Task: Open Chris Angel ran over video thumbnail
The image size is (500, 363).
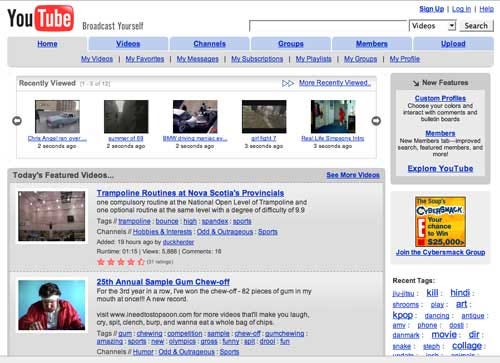Action: point(57,116)
